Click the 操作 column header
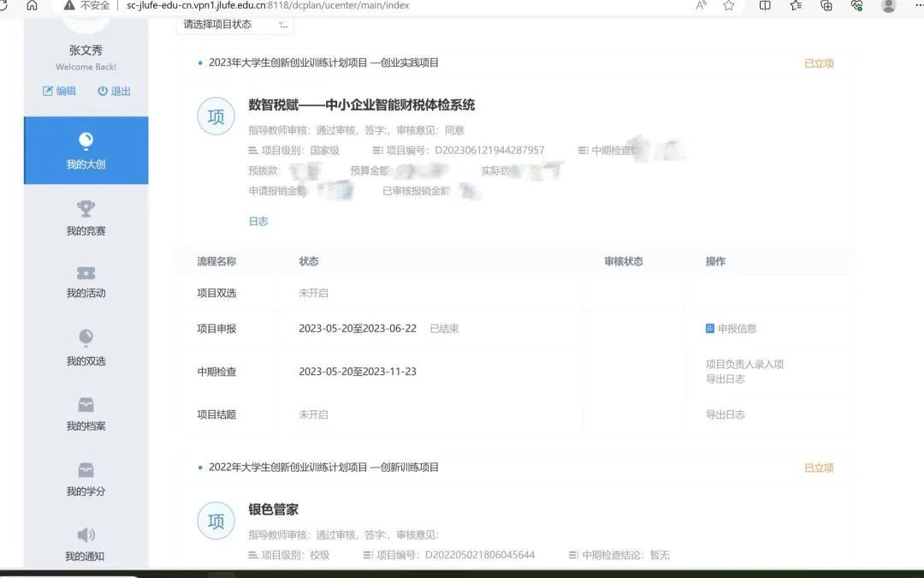The width and height of the screenshot is (924, 578). (x=715, y=261)
